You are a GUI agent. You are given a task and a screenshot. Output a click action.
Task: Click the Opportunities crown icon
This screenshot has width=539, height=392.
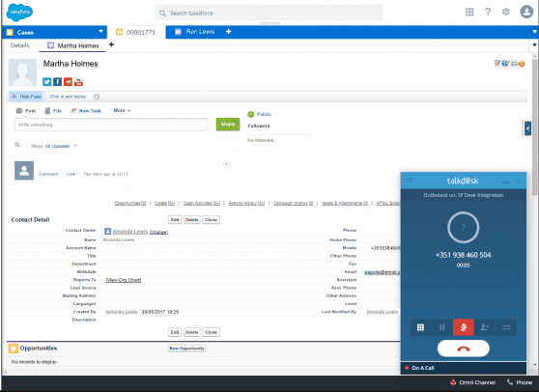(x=14, y=349)
